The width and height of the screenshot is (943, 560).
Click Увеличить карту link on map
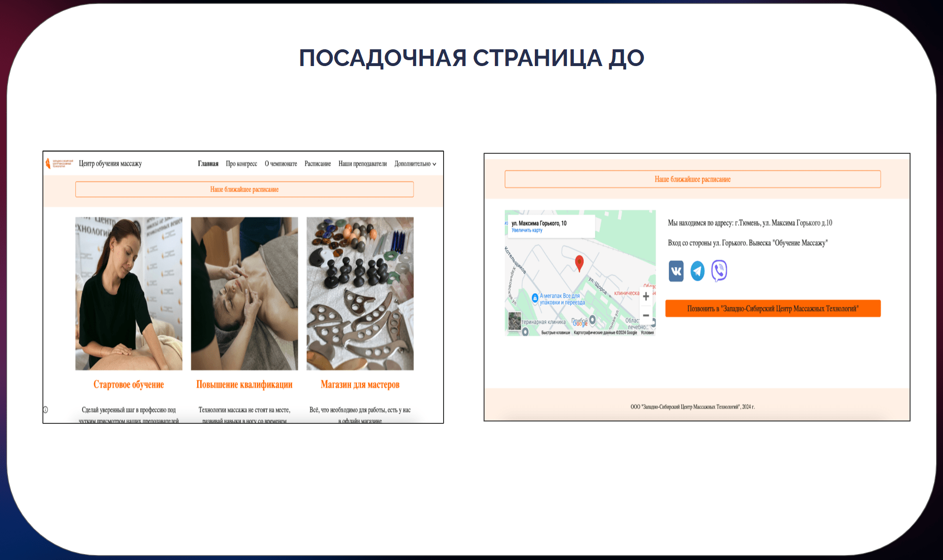527,230
